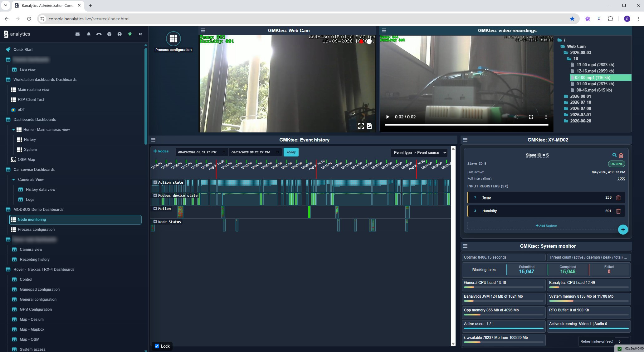Click the green power plug icon
The width and height of the screenshot is (644, 352).
(130, 34)
